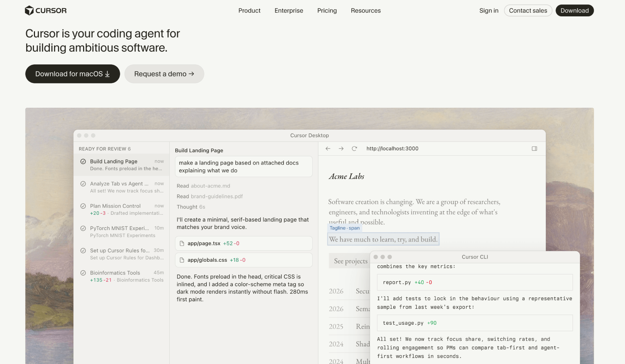The height and width of the screenshot is (364, 625).
Task: Click check icon beside PyTorch MNIST Experiments
Action: (x=83, y=228)
